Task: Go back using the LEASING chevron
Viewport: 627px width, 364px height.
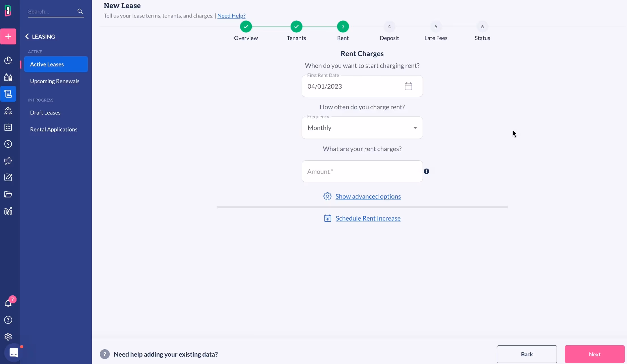Action: (x=27, y=36)
